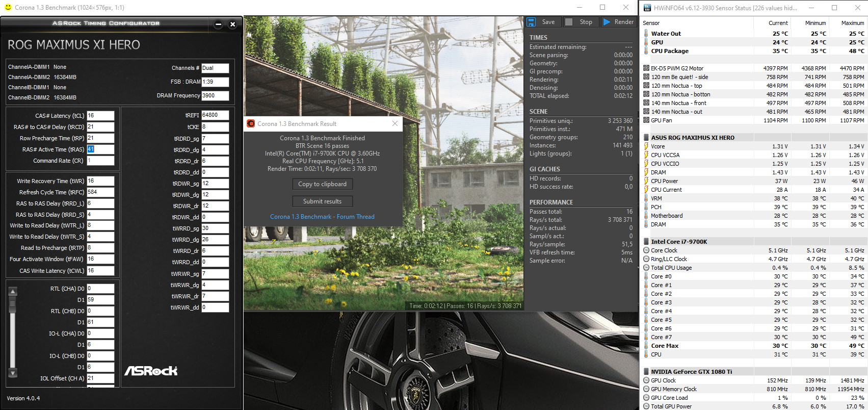Screen dimensions: 868x410
Task: Click the fan icon beside EK-D5 PWM G2 Motor
Action: pos(646,68)
